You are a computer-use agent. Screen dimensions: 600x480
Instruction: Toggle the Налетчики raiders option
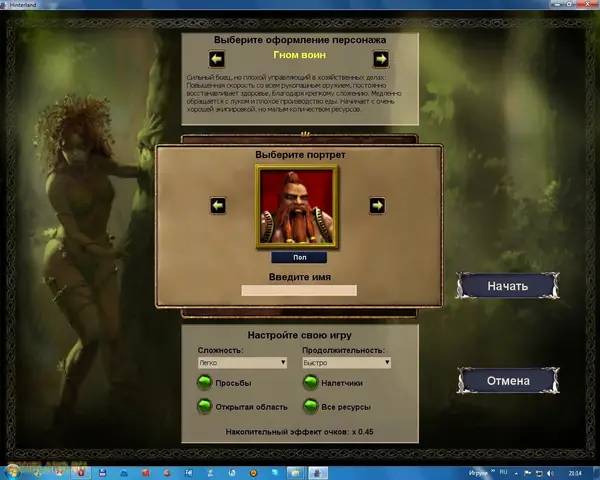pos(310,383)
